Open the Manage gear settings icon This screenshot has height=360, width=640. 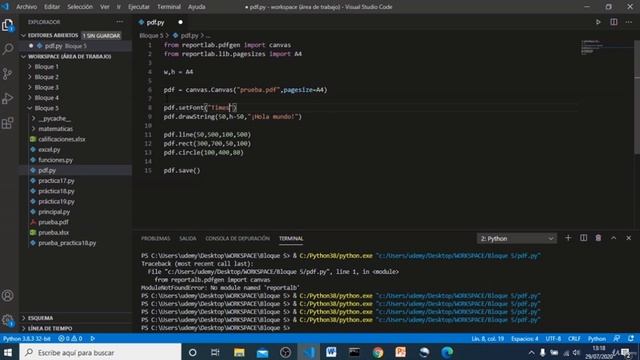8,320
